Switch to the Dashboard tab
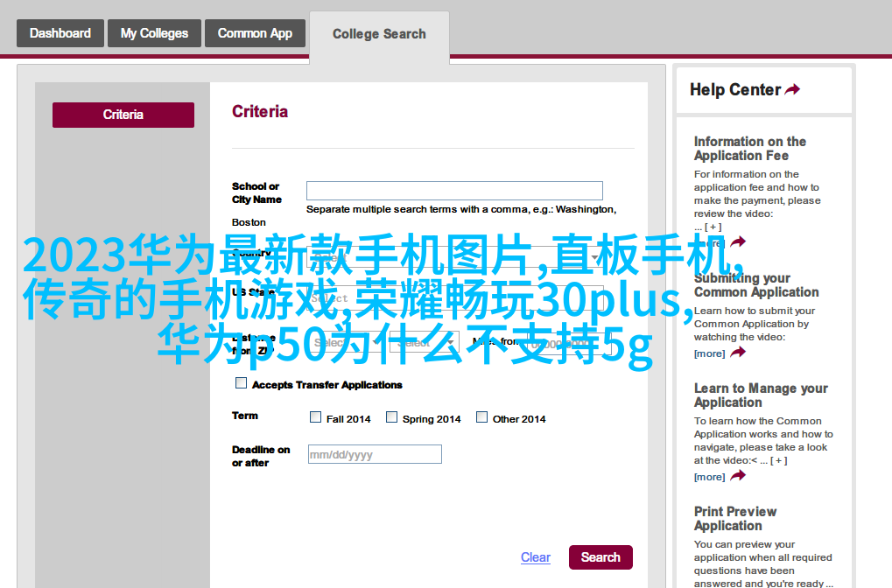Viewport: 892px width, 588px height. (x=60, y=33)
